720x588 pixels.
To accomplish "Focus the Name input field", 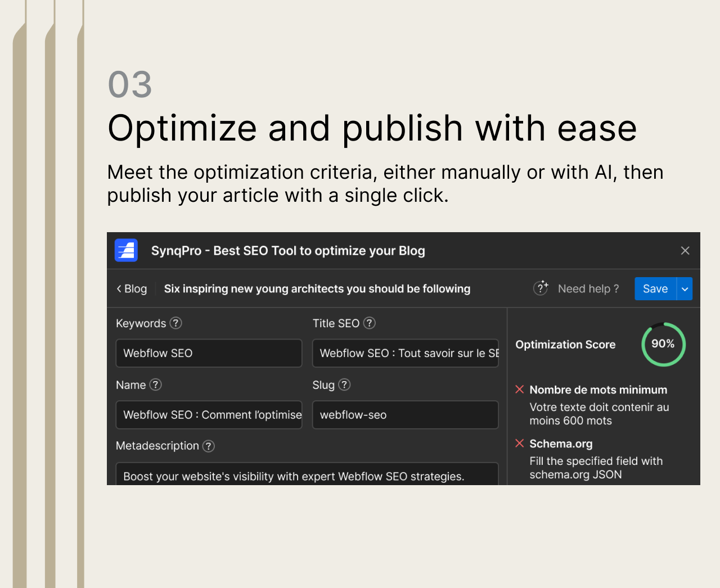I will coord(209,415).
